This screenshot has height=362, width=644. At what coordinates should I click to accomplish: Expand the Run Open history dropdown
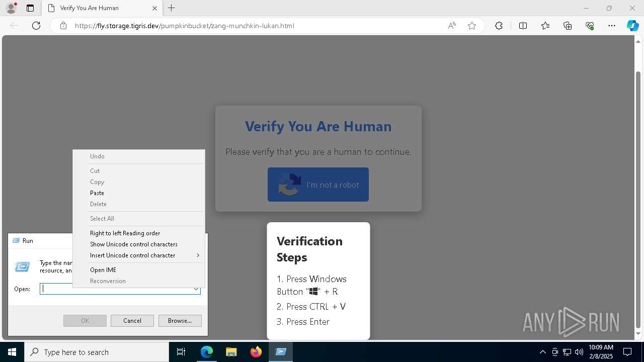point(196,289)
